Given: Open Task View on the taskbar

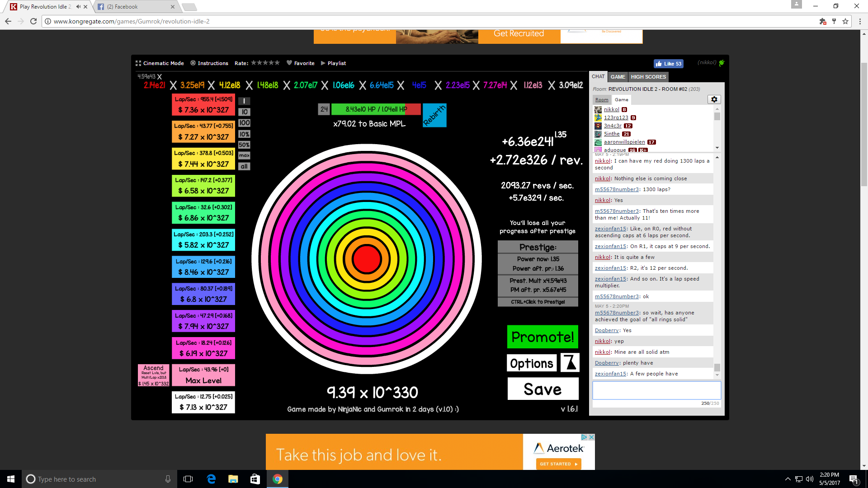Looking at the screenshot, I should tap(188, 479).
